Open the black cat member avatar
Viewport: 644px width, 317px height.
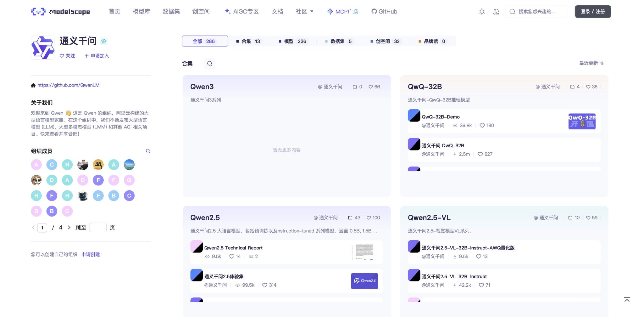coord(83,196)
